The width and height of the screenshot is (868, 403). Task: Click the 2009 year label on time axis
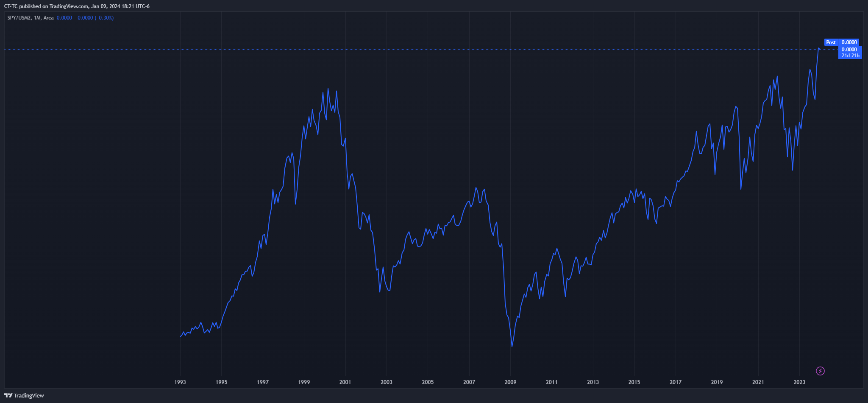(x=510, y=382)
